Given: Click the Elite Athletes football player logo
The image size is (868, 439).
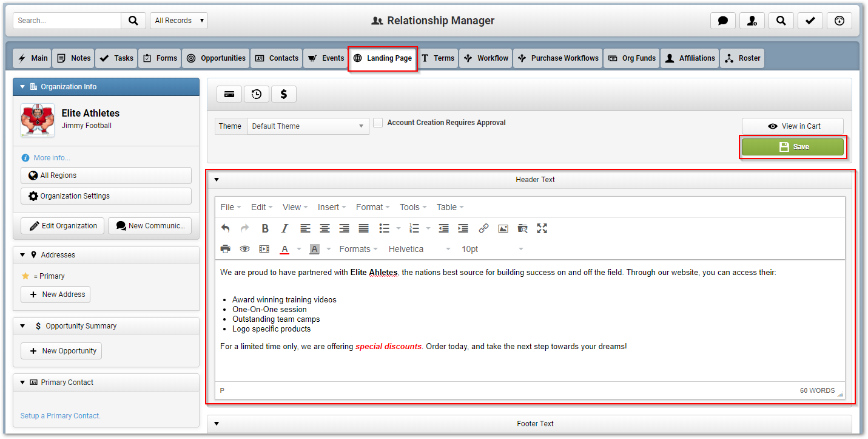Looking at the screenshot, I should coord(38,120).
